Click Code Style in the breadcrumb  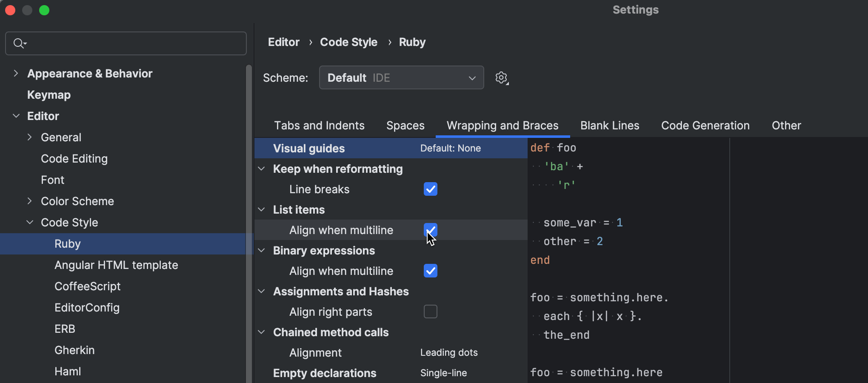point(348,42)
